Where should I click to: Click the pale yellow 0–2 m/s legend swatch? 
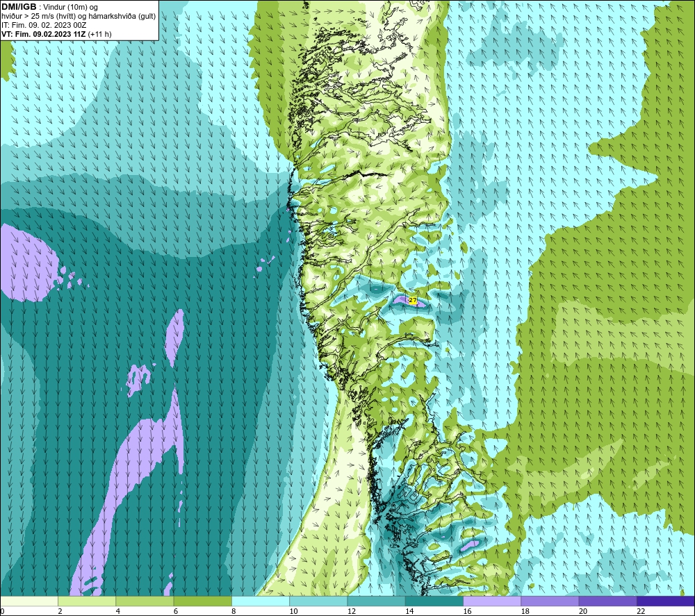tap(29, 601)
